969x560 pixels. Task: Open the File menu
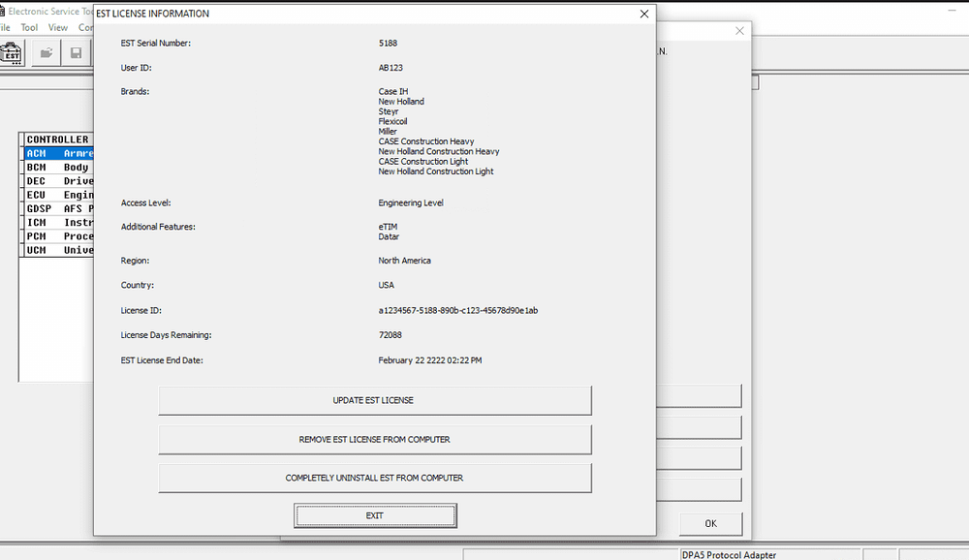tap(6, 27)
